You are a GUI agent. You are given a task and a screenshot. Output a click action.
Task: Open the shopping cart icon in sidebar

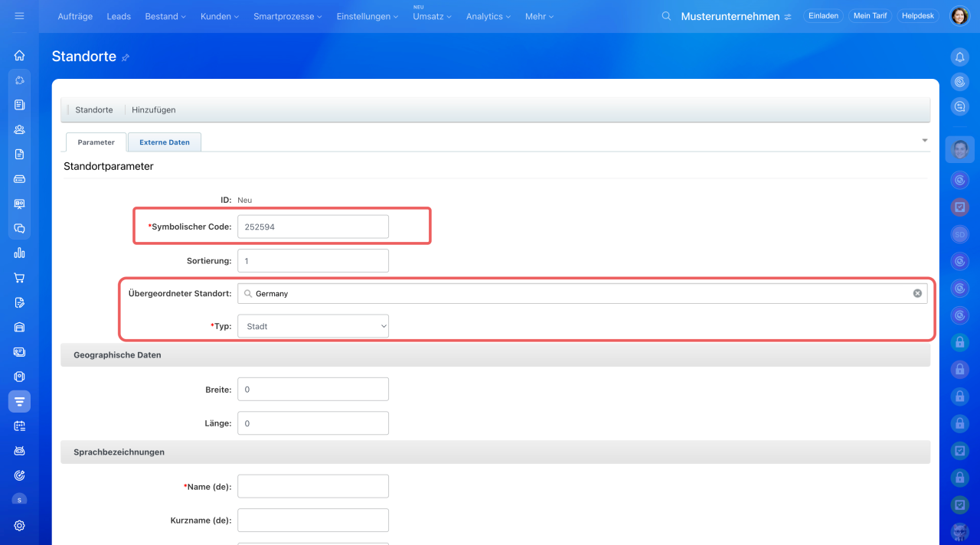click(19, 278)
